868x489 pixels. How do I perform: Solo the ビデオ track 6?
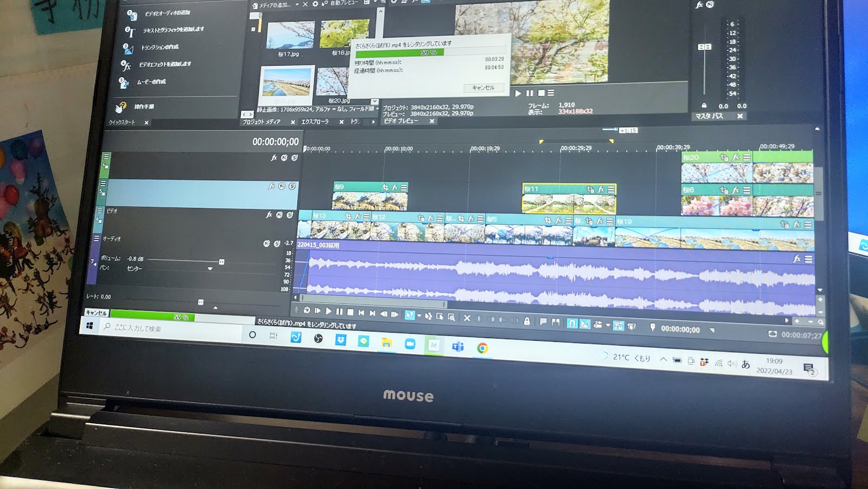[290, 215]
